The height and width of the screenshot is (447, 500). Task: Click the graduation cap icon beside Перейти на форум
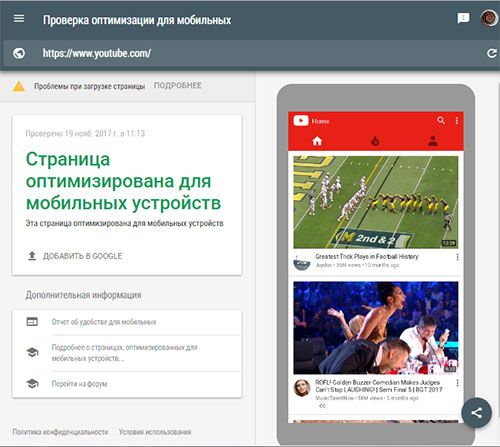click(32, 384)
